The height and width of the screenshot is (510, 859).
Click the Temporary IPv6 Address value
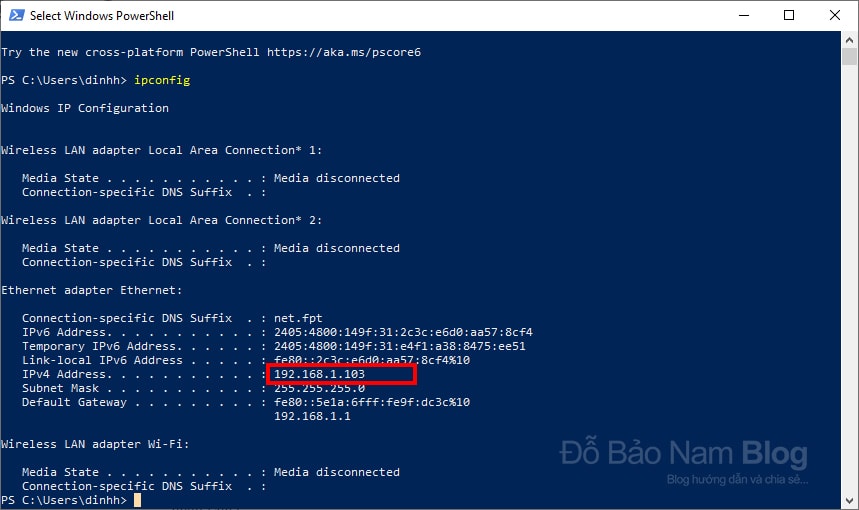tap(400, 346)
